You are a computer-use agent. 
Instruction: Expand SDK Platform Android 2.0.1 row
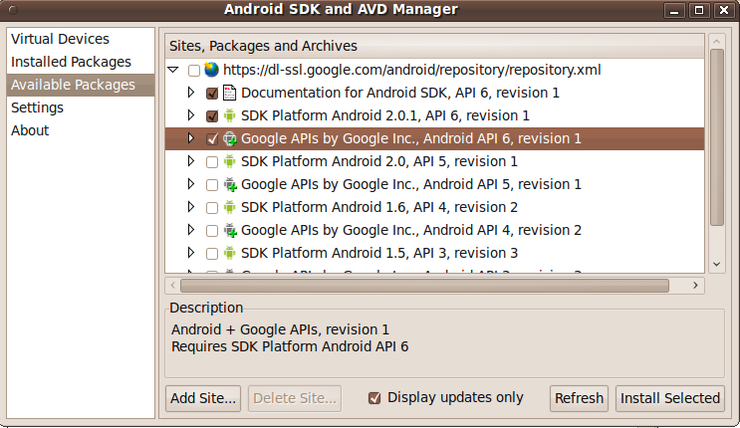(191, 115)
